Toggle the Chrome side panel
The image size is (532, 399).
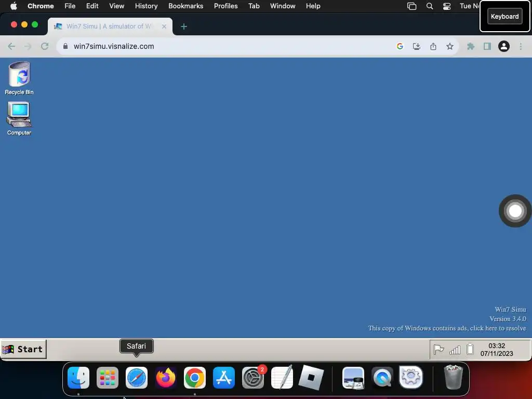click(x=487, y=46)
